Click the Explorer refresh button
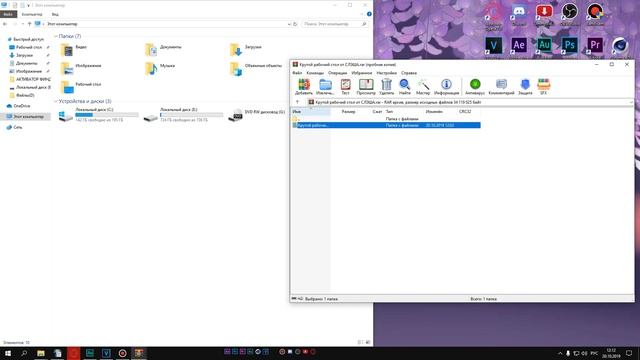Viewport: 640px width, 360px height. click(x=295, y=24)
